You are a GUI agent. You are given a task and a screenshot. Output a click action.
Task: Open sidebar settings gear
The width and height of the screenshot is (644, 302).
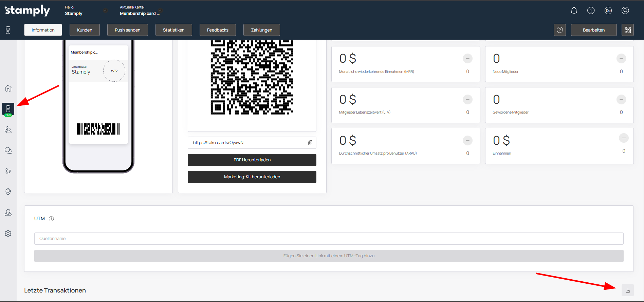pyautogui.click(x=8, y=233)
